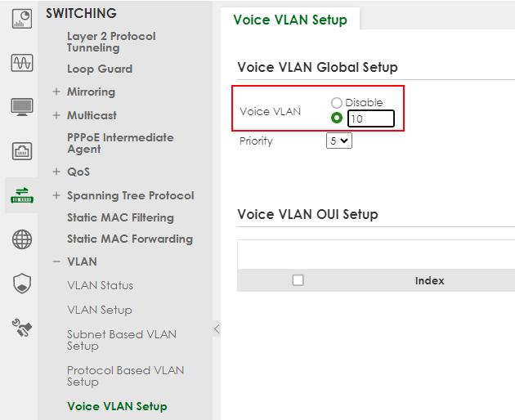This screenshot has height=420, width=515.
Task: Open the Voice VLAN Setup tab
Action: click(x=290, y=20)
